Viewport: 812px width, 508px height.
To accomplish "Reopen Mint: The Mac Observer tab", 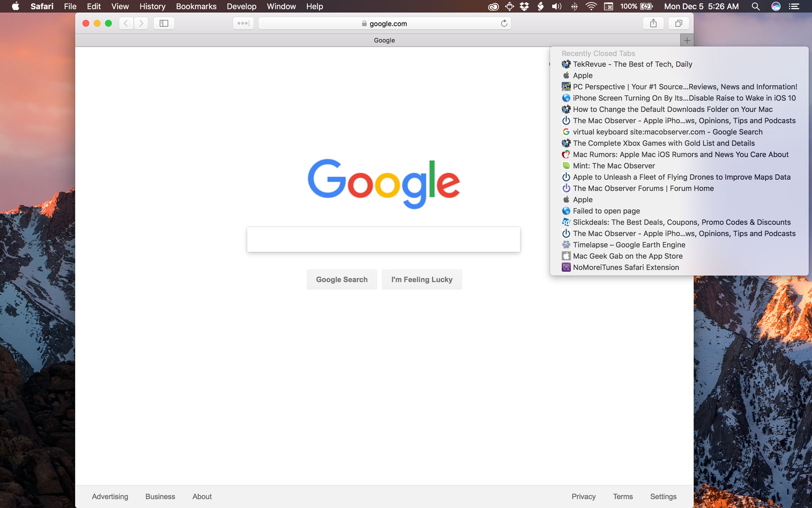I will 679,166.
